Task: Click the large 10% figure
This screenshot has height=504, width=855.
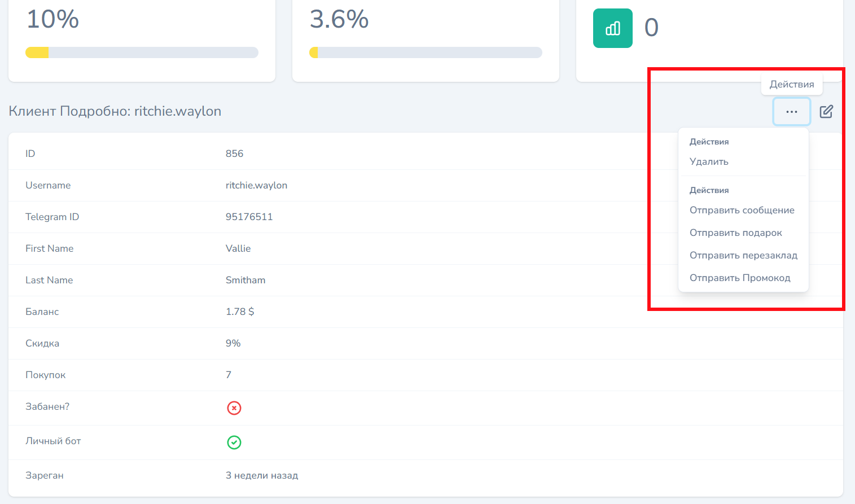Action: tap(52, 19)
